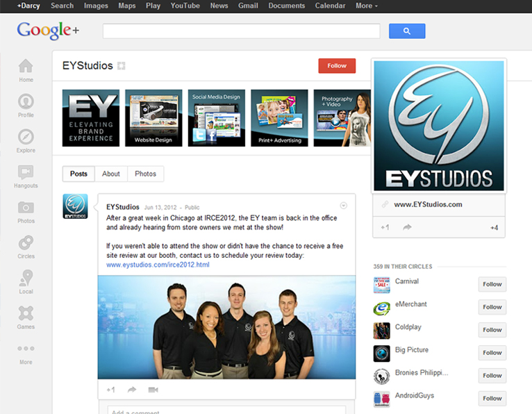Open the Profile sidebar icon
The width and height of the screenshot is (532, 414).
[26, 101]
